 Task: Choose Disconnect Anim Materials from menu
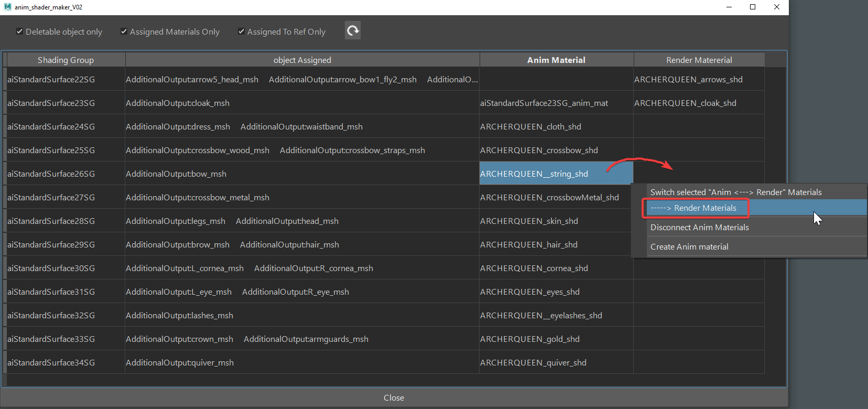point(756,227)
